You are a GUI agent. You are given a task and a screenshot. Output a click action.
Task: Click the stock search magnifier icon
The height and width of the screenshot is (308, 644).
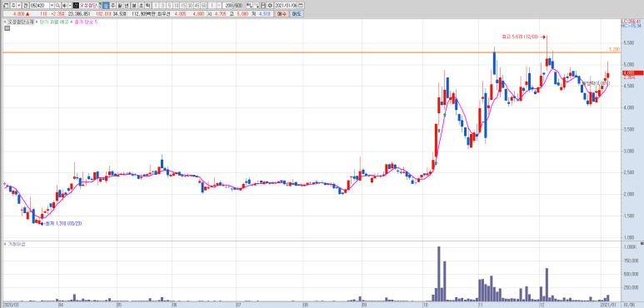(58, 5)
